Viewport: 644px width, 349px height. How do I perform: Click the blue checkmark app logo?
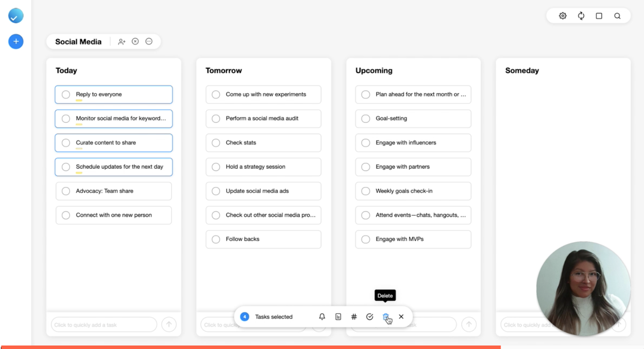[16, 16]
